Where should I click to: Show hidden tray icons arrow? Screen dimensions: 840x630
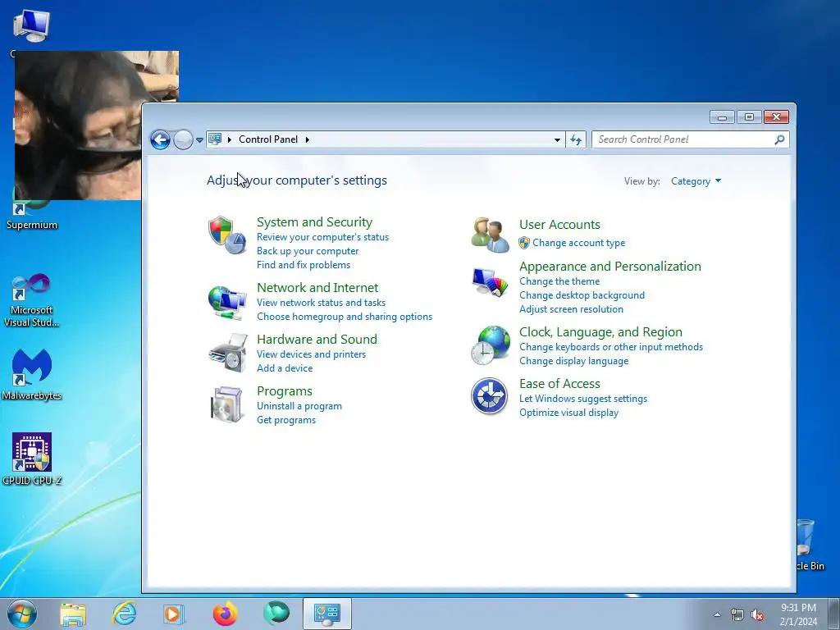tap(717, 615)
